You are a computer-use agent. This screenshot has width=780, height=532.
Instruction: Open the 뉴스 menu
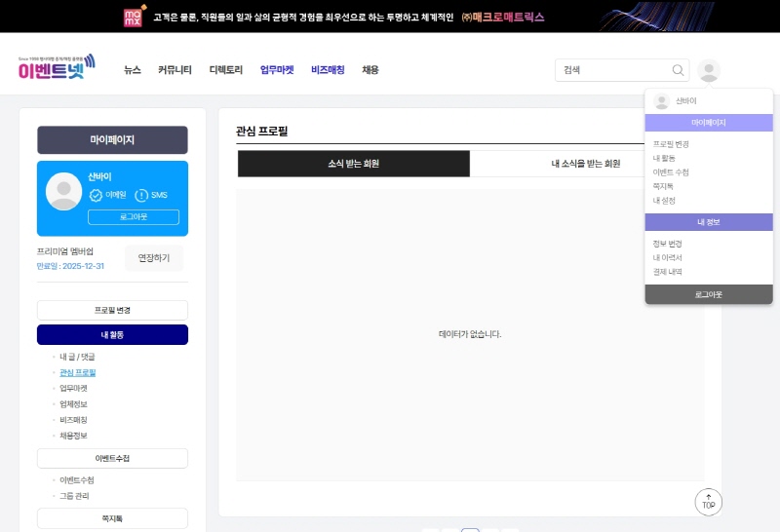point(133,69)
